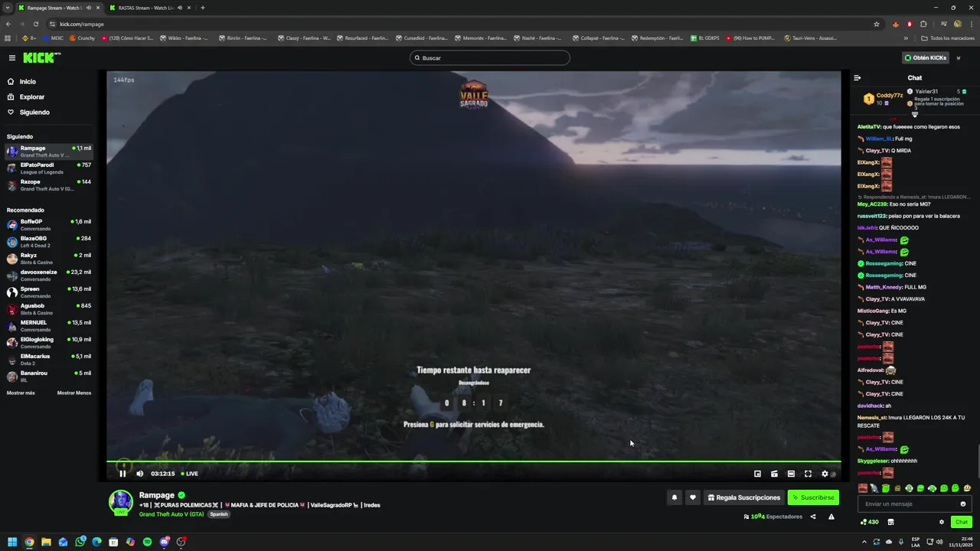Open video player settings gear
Image resolution: width=980 pixels, height=551 pixels.
(825, 474)
